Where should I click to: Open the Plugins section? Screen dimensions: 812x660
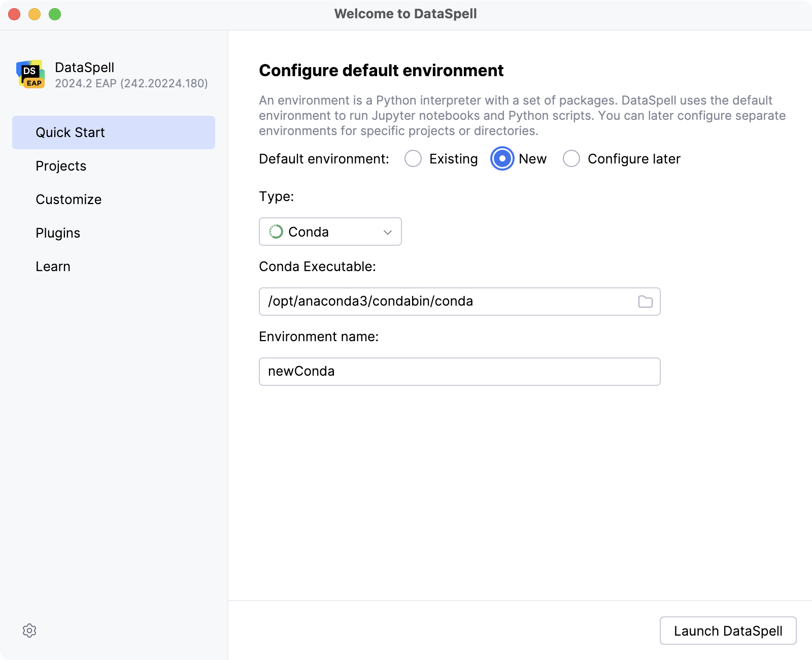coord(58,233)
